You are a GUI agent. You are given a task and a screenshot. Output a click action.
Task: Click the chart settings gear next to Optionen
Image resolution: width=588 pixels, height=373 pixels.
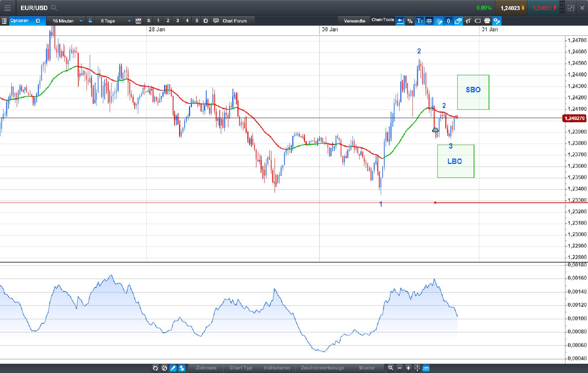(x=38, y=21)
